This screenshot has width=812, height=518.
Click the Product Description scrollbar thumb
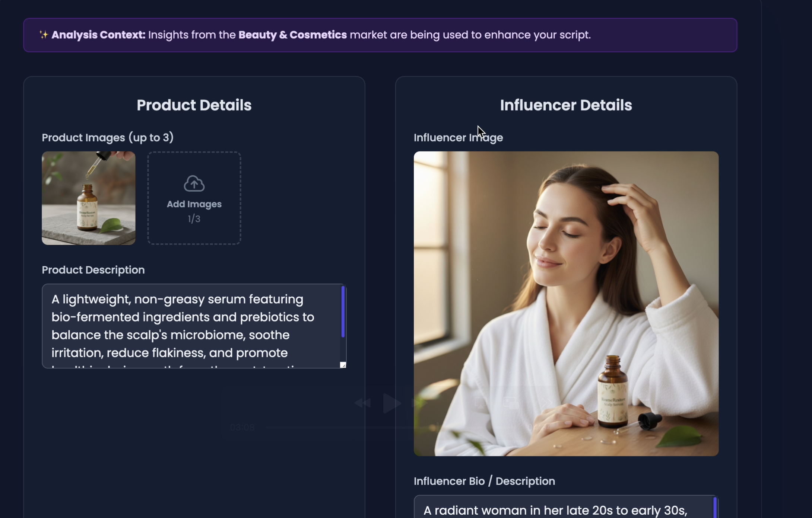pos(343,312)
